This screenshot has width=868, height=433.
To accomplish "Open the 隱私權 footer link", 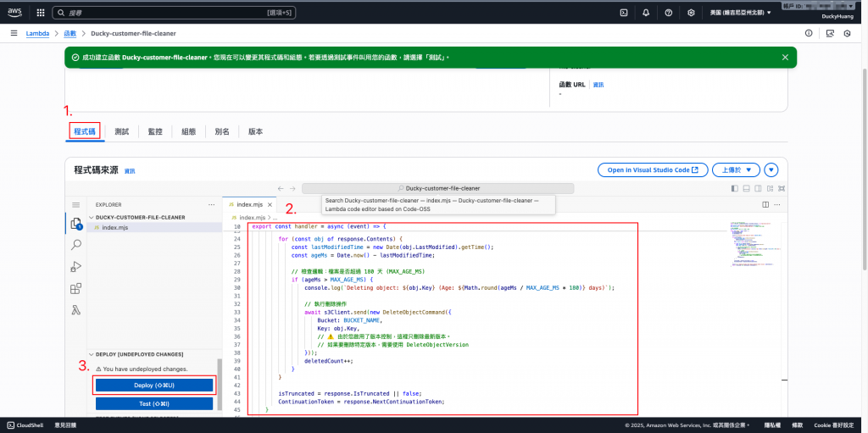I will 772,425.
